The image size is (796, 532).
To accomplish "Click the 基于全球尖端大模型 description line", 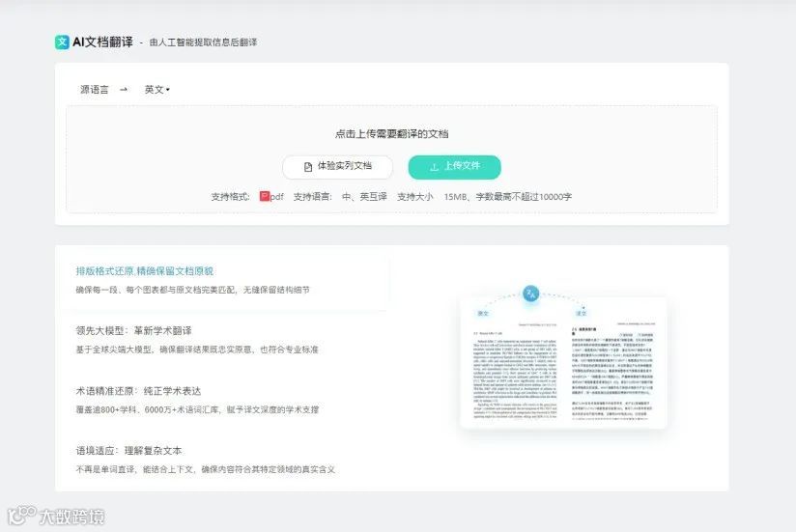I will coord(197,350).
